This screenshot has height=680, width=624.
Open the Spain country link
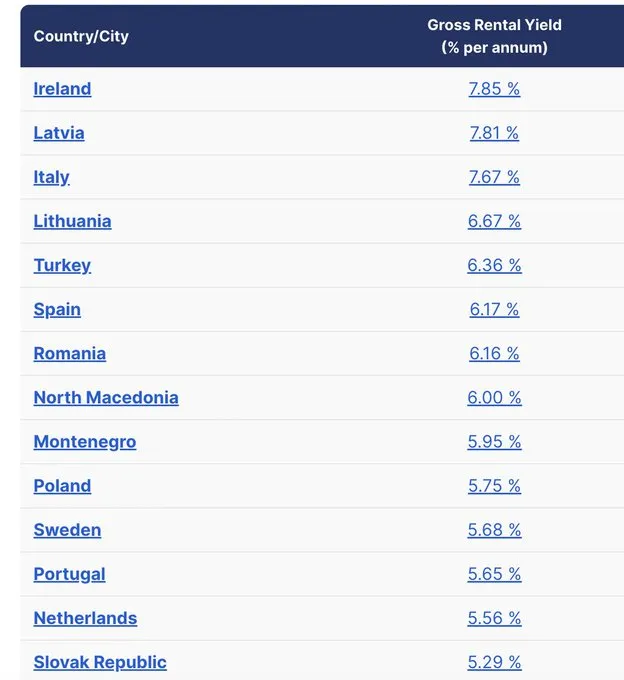point(57,310)
